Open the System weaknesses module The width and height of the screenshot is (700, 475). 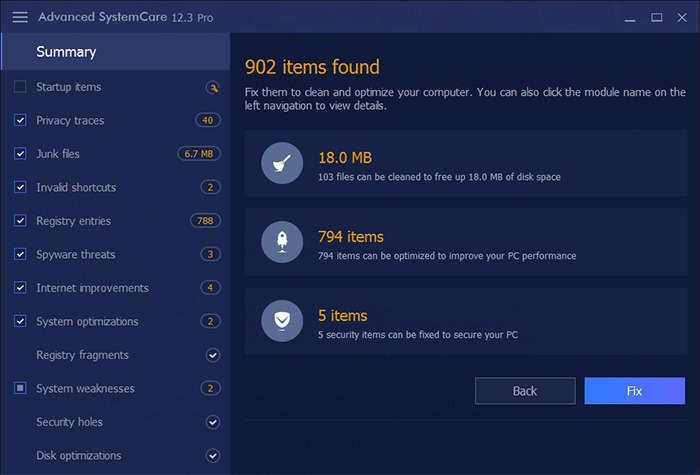point(85,388)
